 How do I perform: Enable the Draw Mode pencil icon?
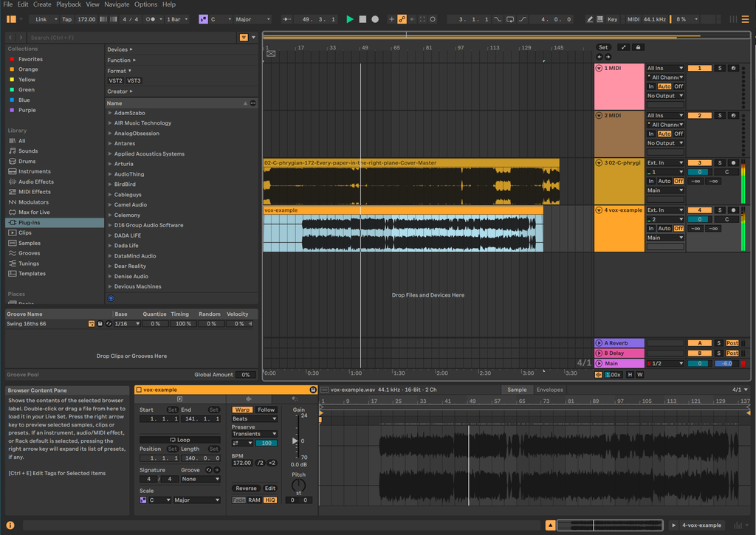[589, 19]
